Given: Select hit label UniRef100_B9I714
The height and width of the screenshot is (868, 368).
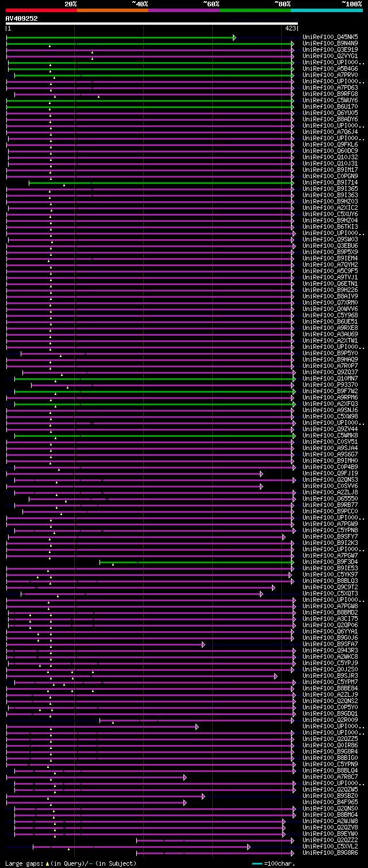Looking at the screenshot, I should click(x=331, y=183).
